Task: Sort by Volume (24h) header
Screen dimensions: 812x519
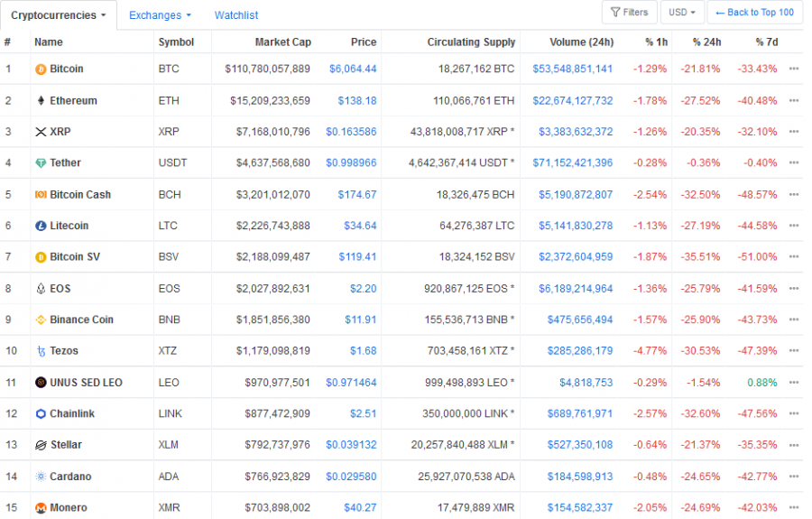Action: point(582,42)
